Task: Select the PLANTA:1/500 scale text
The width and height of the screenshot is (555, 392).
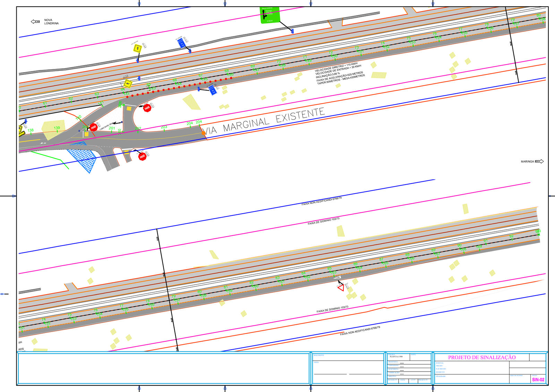Action: [396, 357]
